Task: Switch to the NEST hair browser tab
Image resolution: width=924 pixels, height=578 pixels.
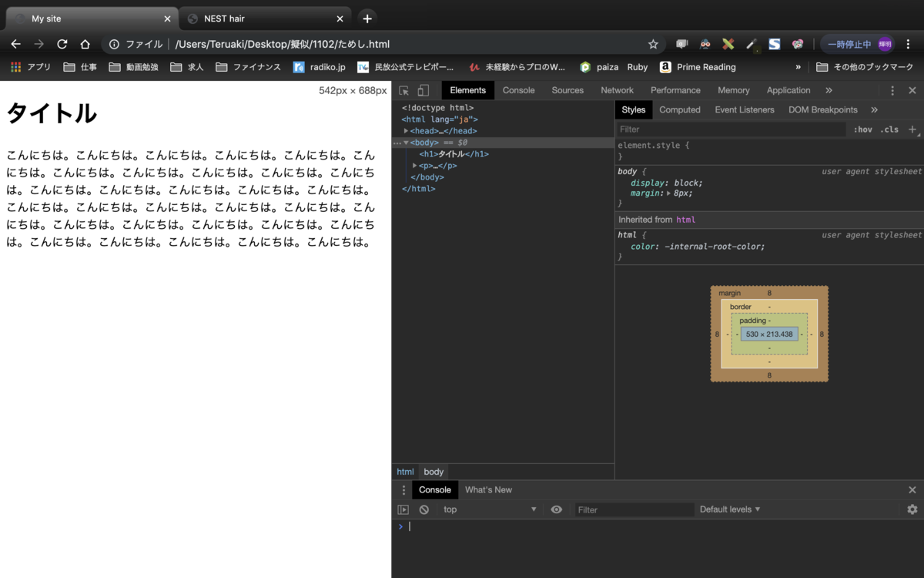Action: 265,18
